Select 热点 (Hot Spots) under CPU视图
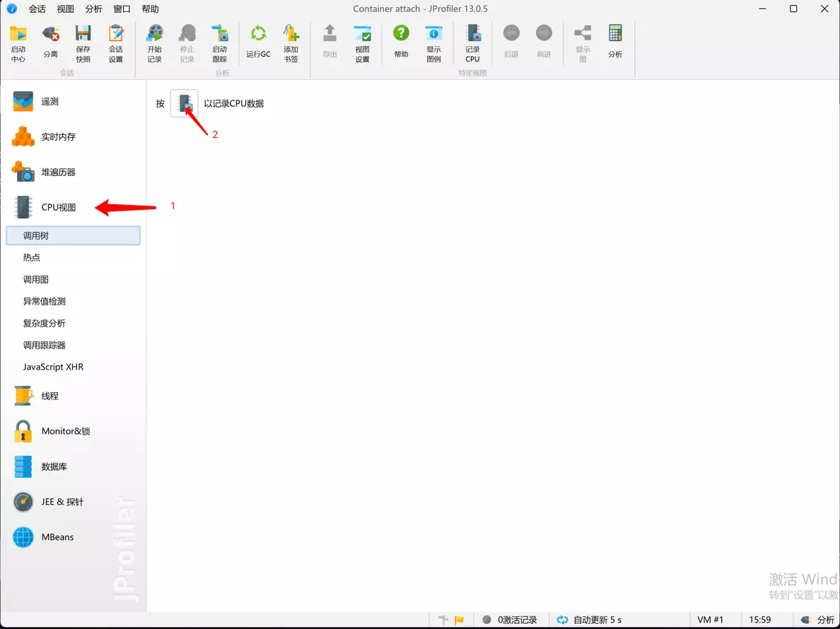Screen dimensions: 840x629 click(32, 258)
